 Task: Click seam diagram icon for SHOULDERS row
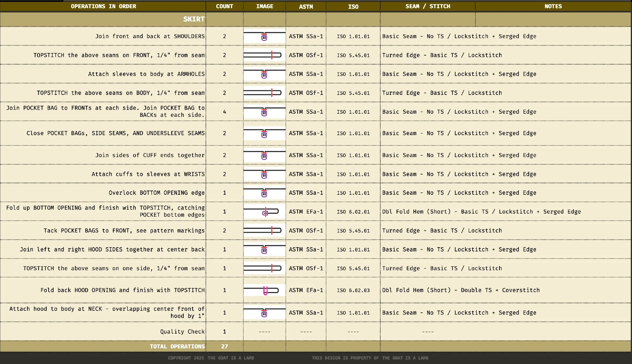(x=264, y=36)
